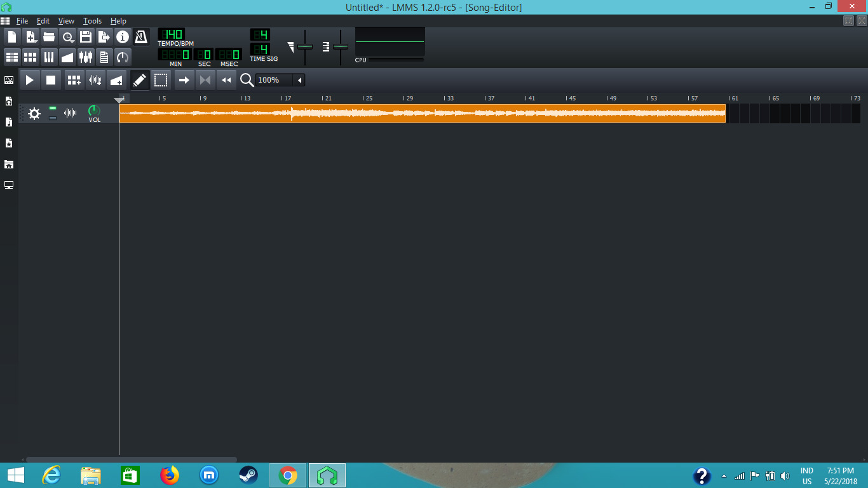Open the Beat+Bassline Editor
Viewport: 868px width, 488px height.
point(30,57)
